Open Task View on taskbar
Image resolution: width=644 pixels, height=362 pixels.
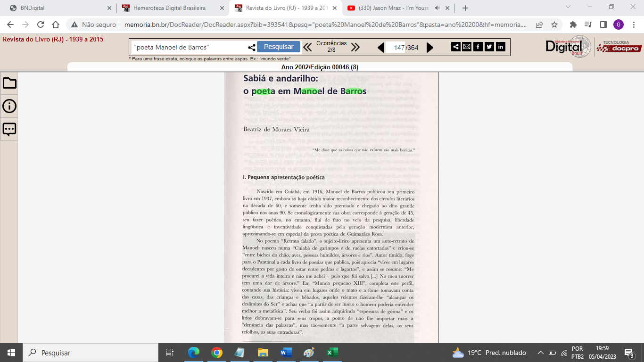170,353
